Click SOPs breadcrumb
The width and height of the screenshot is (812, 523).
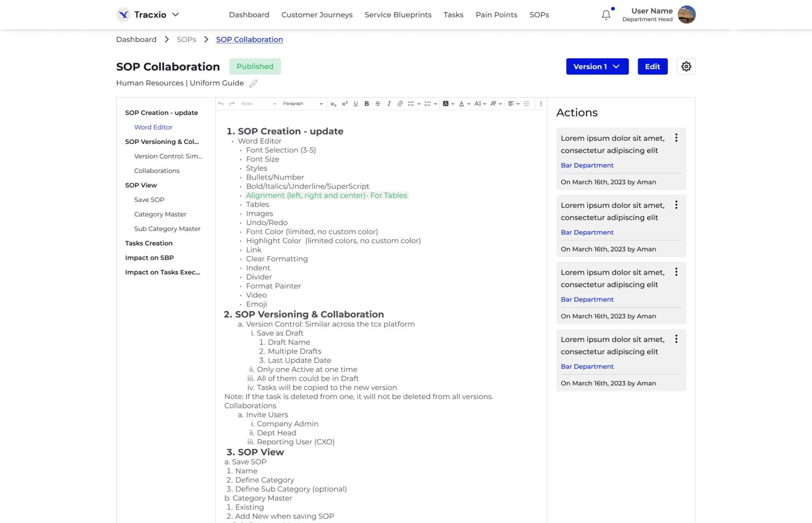tap(187, 40)
